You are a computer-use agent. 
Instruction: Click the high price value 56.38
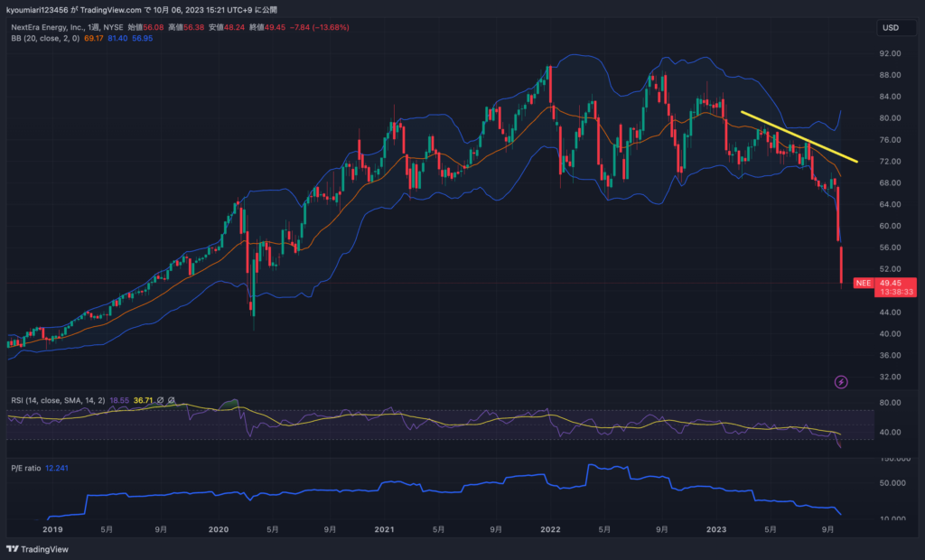click(194, 27)
